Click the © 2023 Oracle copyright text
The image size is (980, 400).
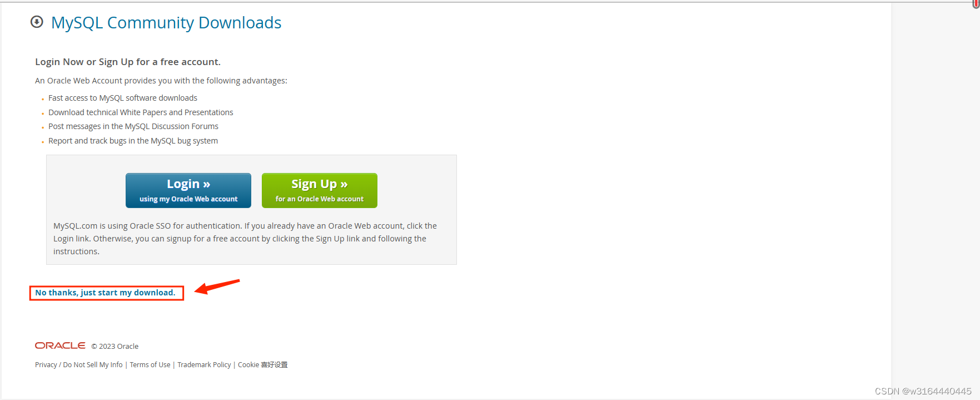115,346
